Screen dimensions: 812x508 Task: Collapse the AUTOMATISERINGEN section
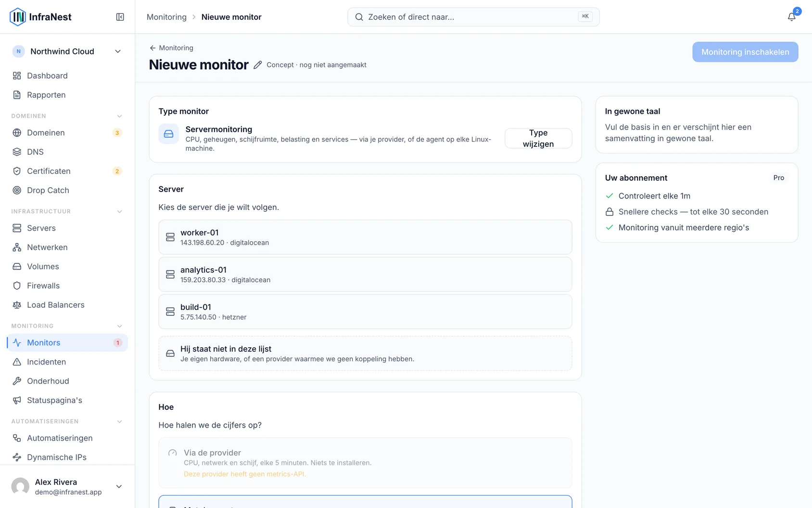(x=119, y=421)
